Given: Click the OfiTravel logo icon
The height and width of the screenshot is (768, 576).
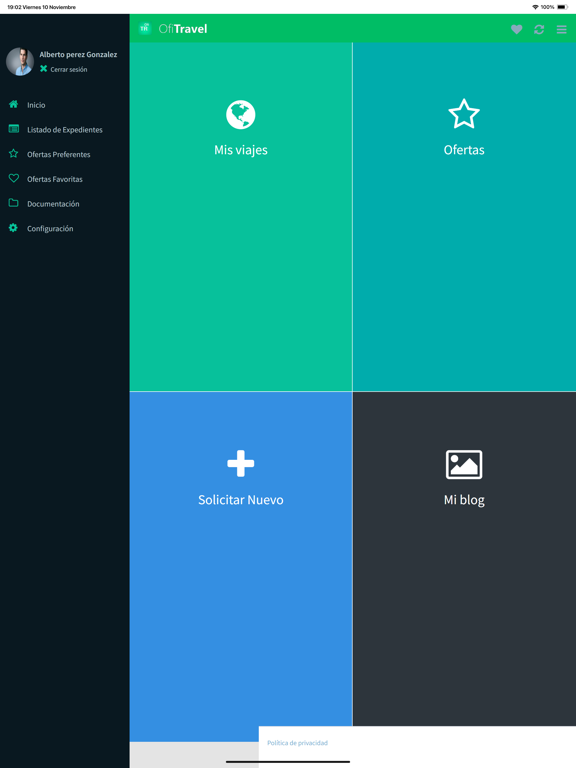Looking at the screenshot, I should tap(144, 28).
